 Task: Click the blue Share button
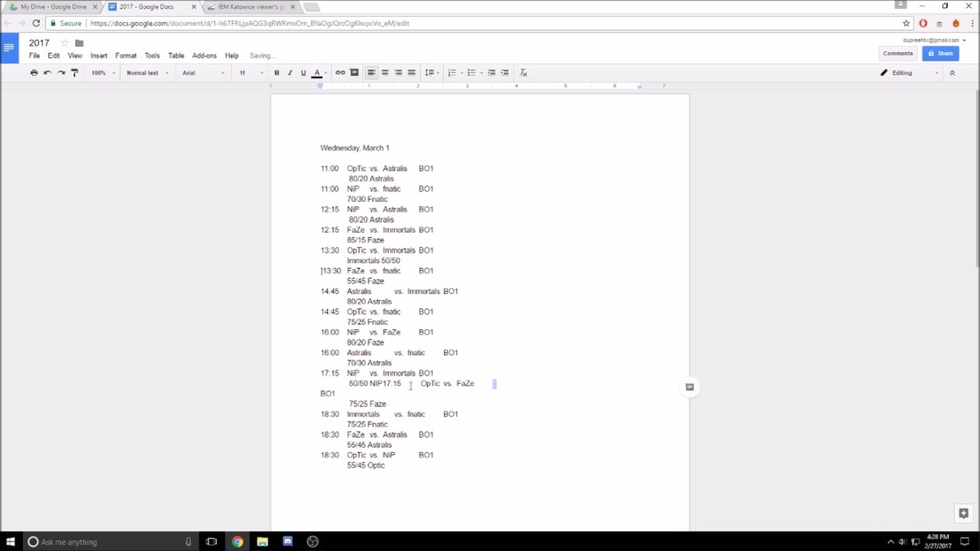pos(941,54)
